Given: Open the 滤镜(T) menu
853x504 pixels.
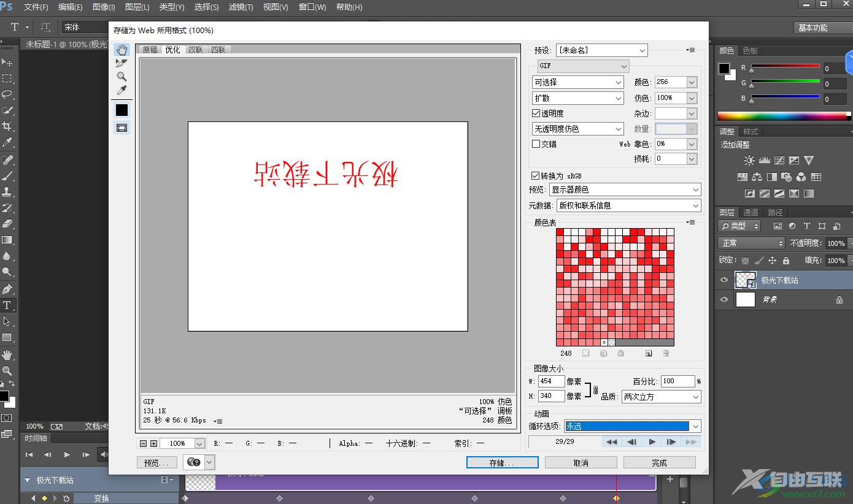Looking at the screenshot, I should click(241, 7).
